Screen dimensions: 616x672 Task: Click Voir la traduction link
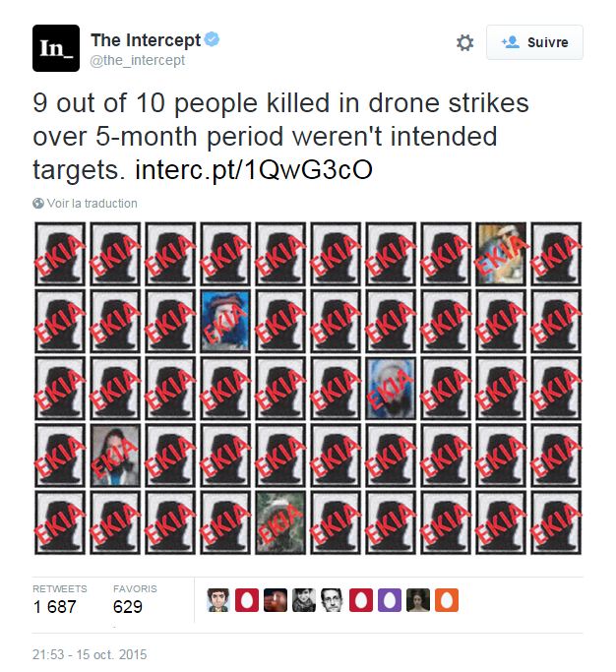tap(92, 203)
